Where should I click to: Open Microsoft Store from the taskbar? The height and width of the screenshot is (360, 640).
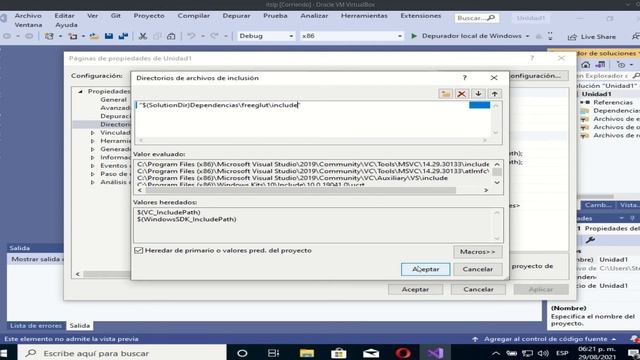[338, 353]
